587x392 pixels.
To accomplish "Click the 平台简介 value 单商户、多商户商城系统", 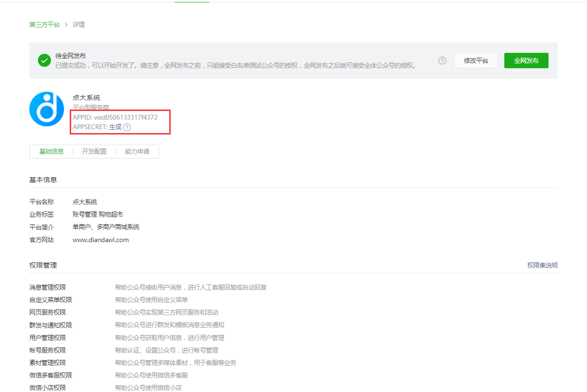I will [106, 227].
